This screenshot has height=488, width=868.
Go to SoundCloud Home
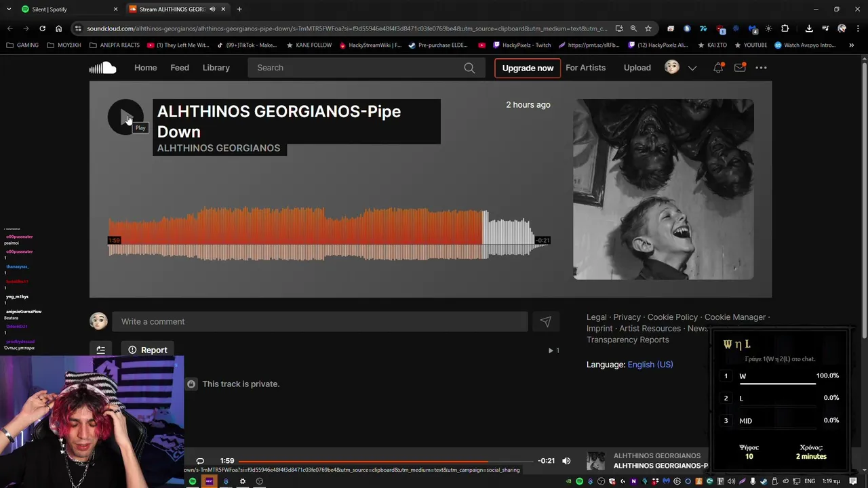pos(145,68)
